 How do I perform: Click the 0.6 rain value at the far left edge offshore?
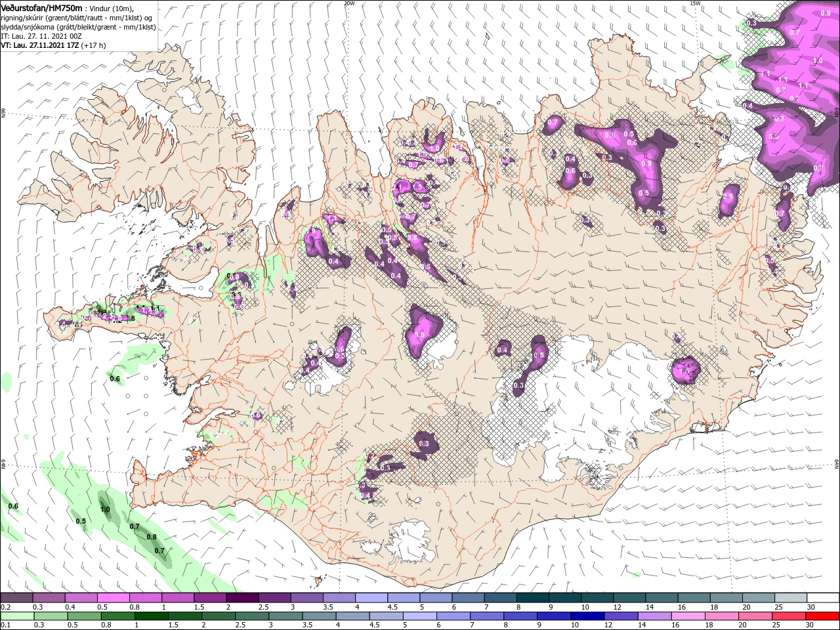[x=13, y=506]
